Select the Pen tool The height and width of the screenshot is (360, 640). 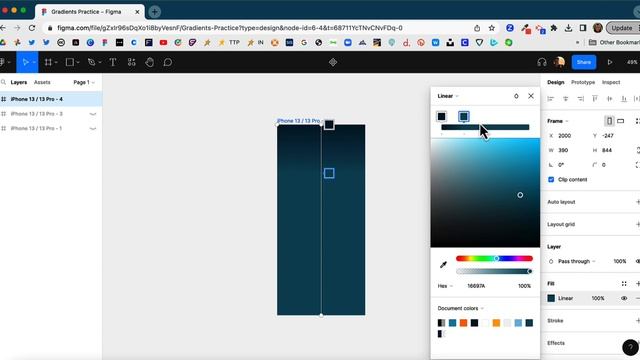(91, 62)
